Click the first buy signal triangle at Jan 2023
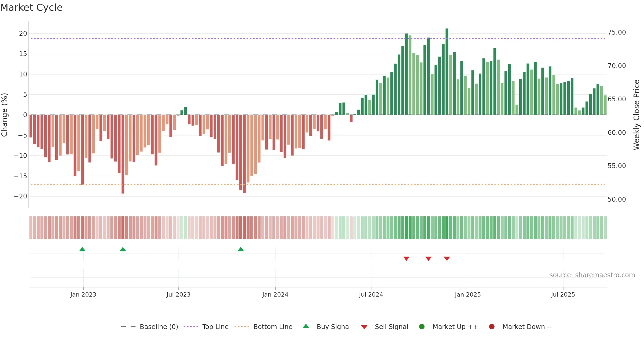Screen dimensions: 644x362 coord(82,249)
